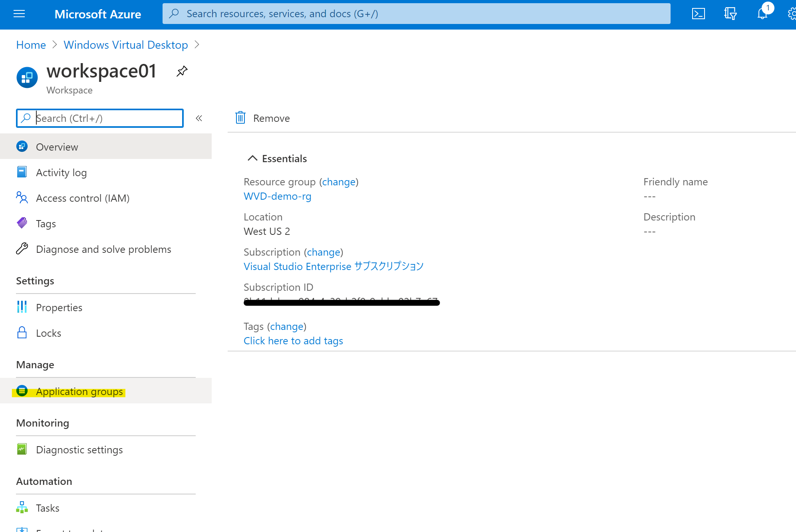Click the Remove trash icon
This screenshot has width=796, height=532.
tap(240, 118)
